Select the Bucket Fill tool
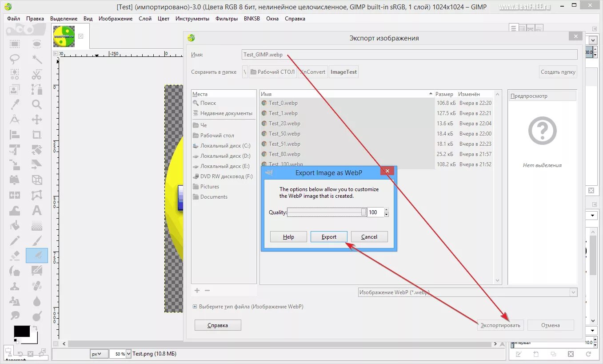 click(15, 225)
